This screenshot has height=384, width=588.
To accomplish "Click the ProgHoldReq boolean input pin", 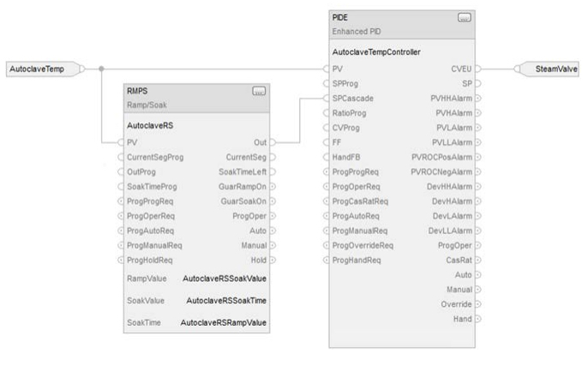I will [120, 260].
